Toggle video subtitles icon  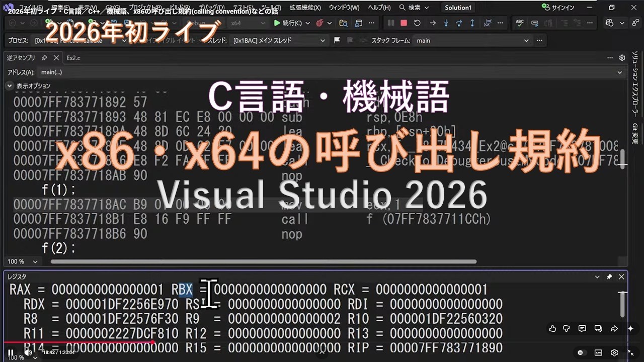pyautogui.click(x=598, y=352)
